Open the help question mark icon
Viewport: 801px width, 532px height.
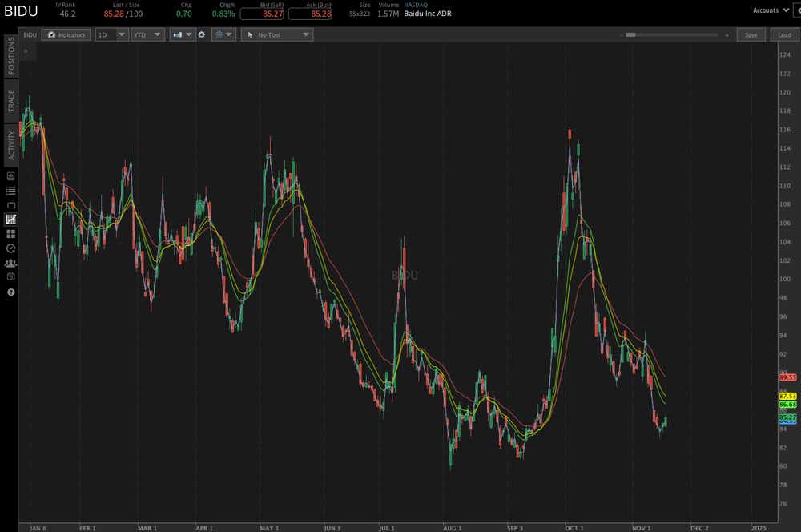(11, 292)
